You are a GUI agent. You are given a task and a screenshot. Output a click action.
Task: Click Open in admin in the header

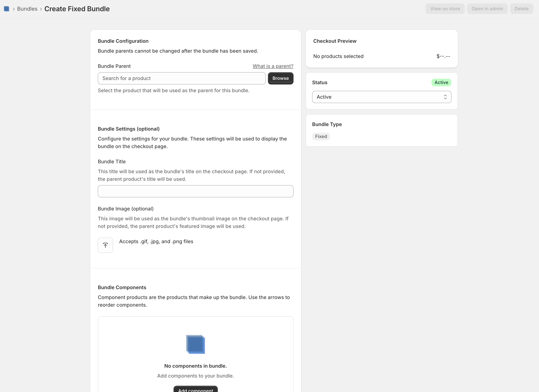tap(487, 9)
